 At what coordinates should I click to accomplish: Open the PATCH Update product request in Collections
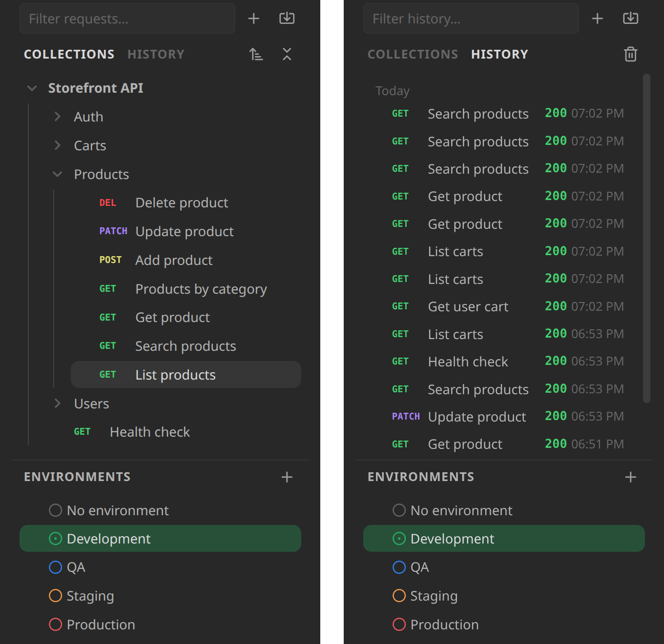coord(186,231)
